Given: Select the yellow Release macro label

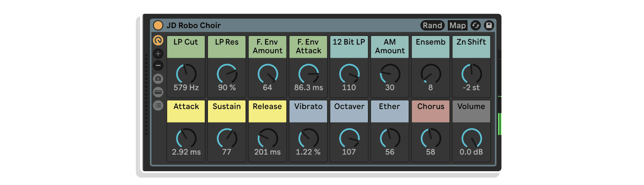Looking at the screenshot, I should click(x=267, y=111).
